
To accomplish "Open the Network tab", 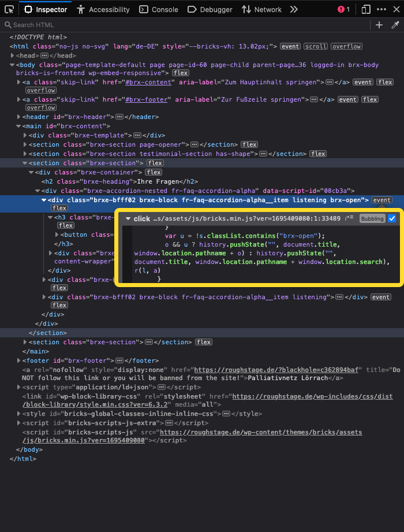I will tap(261, 9).
